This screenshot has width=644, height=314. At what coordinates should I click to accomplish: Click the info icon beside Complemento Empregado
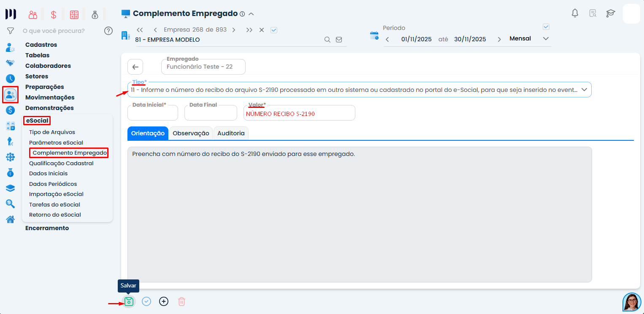point(242,14)
